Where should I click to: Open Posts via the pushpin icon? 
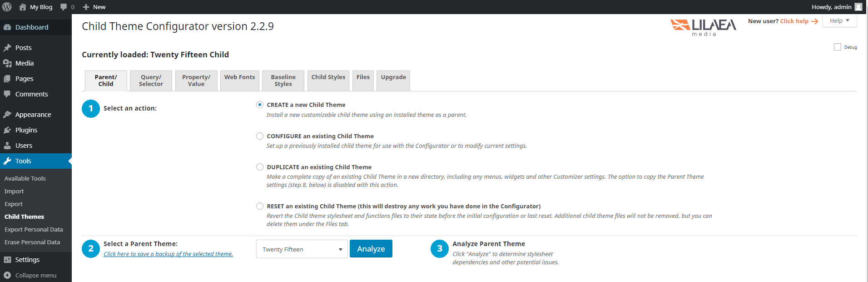coord(7,48)
